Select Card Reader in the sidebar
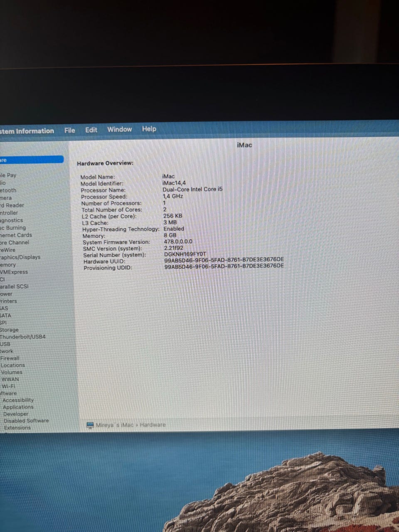 coord(12,205)
